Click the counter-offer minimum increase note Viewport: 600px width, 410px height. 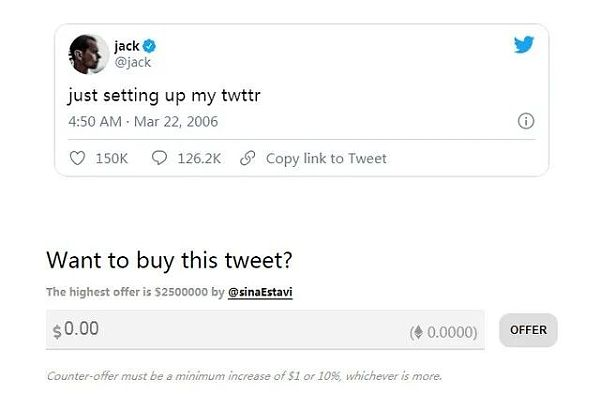tap(244, 376)
